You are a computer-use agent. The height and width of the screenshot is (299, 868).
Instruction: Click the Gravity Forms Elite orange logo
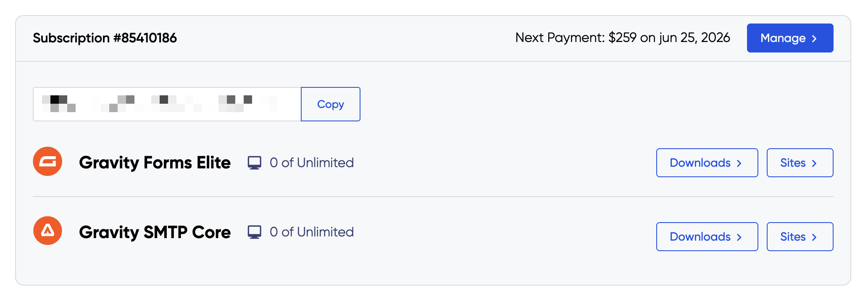(47, 162)
